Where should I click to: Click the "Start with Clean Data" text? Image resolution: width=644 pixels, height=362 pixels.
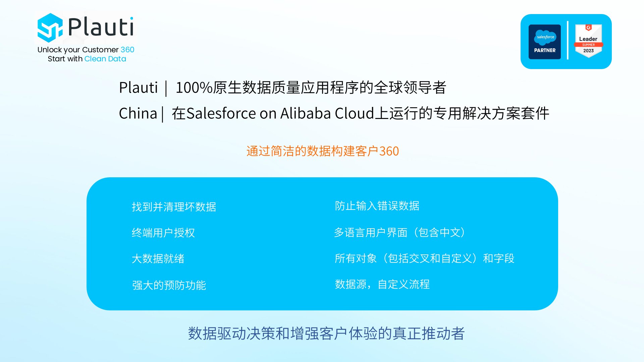coord(87,59)
